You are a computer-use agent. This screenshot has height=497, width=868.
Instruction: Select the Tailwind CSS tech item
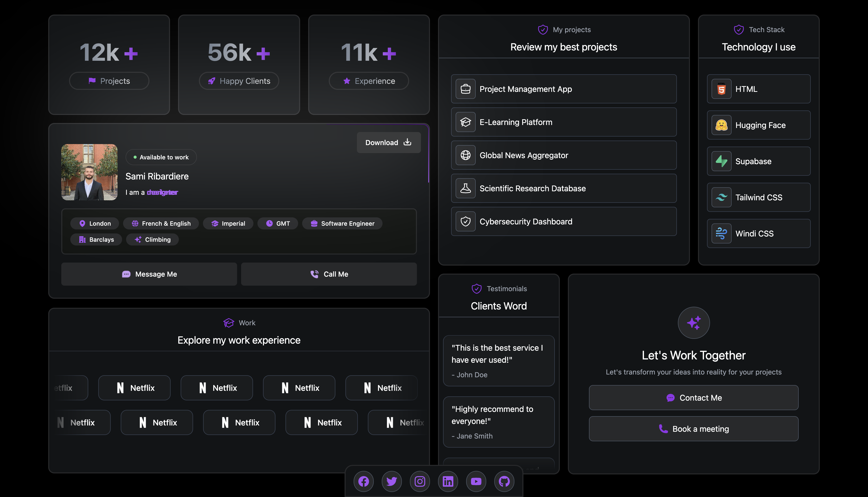[758, 197]
